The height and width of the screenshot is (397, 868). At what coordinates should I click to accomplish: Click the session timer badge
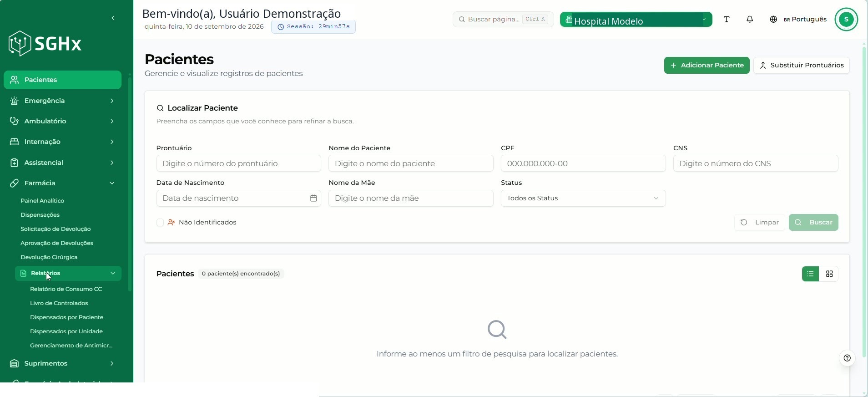pyautogui.click(x=313, y=27)
